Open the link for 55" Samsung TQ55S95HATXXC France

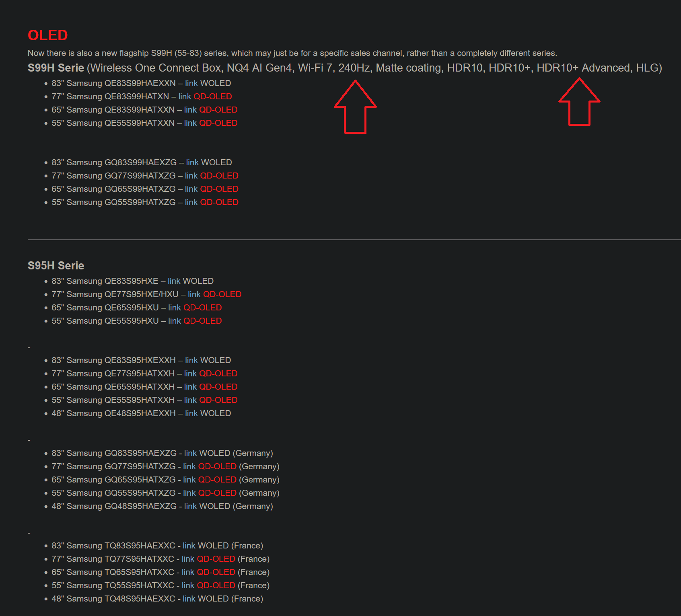point(187,585)
